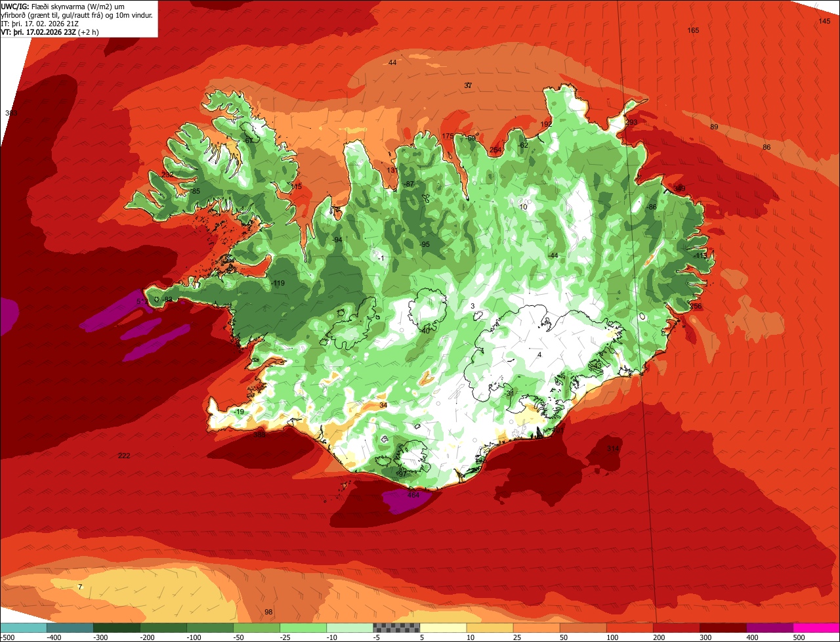840x642 pixels.
Task: Click the legend label '300'
Action: (x=705, y=637)
